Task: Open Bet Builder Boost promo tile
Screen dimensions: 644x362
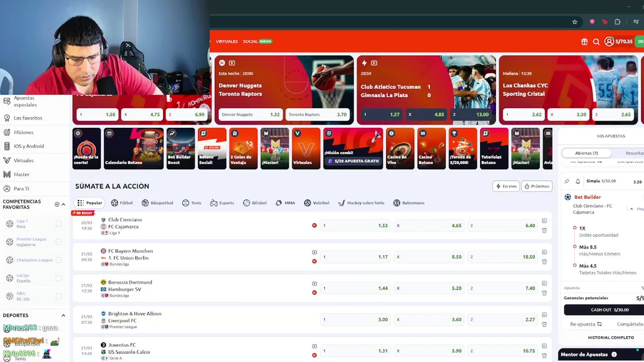Action: pyautogui.click(x=181, y=148)
